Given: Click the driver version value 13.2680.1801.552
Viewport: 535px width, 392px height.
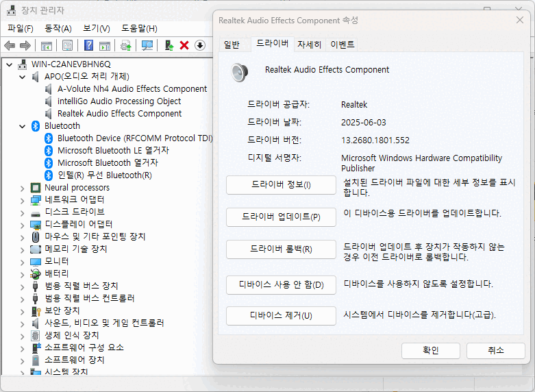Looking at the screenshot, I should pyautogui.click(x=375, y=140).
